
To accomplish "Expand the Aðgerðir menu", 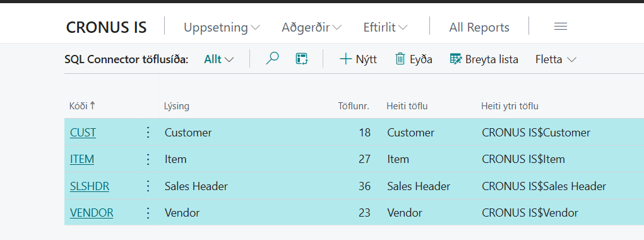I will [312, 28].
